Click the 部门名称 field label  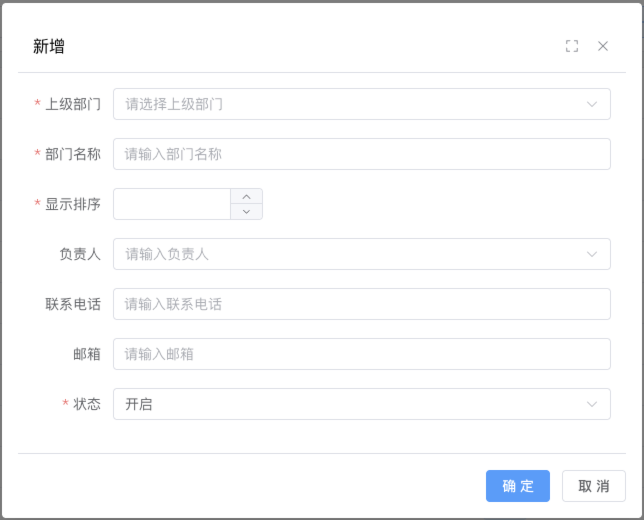tap(72, 154)
